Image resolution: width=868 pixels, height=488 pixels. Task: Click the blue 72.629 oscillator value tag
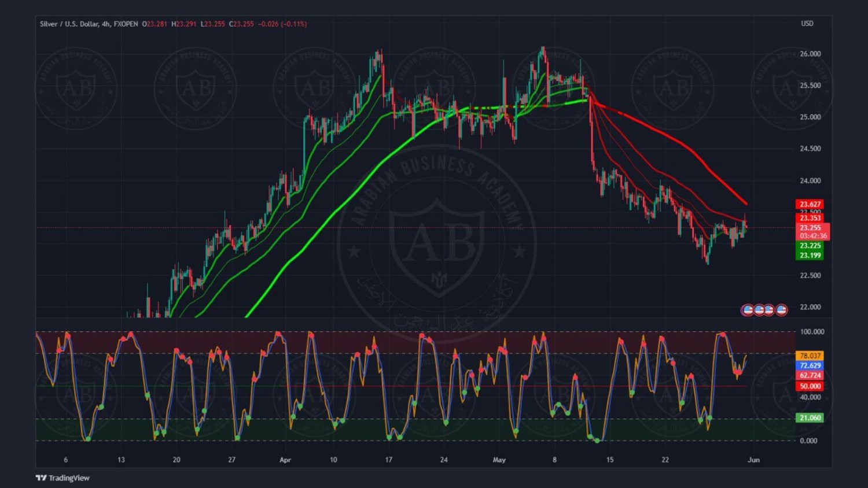pyautogui.click(x=810, y=365)
